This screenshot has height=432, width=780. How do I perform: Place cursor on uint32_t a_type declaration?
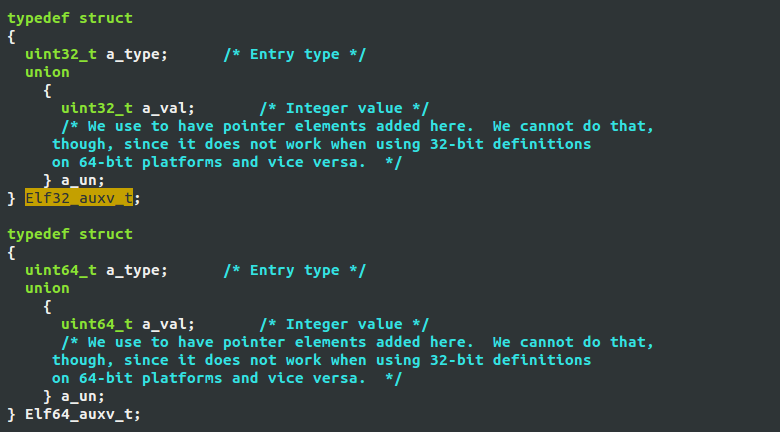coord(97,55)
